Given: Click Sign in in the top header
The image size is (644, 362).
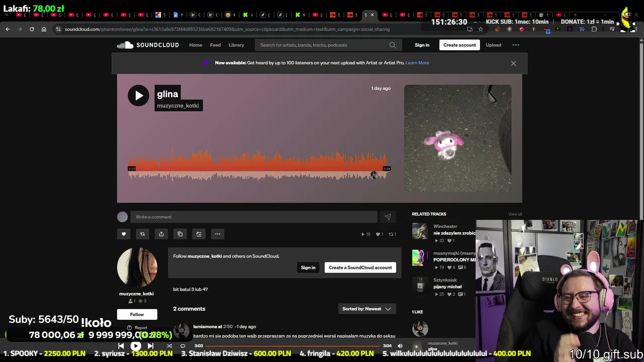Looking at the screenshot, I should pyautogui.click(x=422, y=45).
